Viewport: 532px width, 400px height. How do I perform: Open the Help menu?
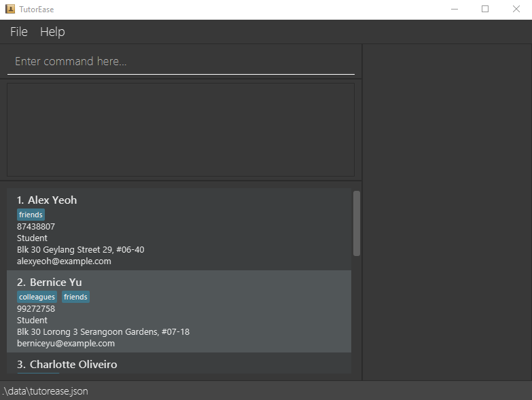coord(52,32)
